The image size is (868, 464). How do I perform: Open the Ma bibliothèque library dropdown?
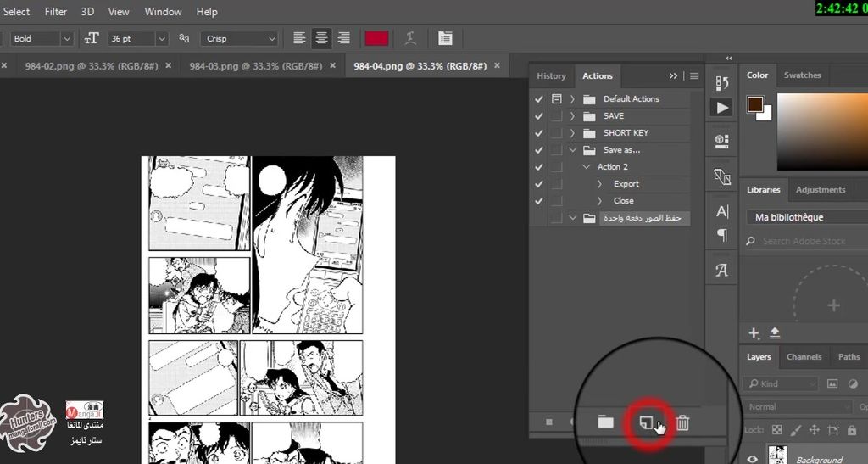tap(807, 217)
